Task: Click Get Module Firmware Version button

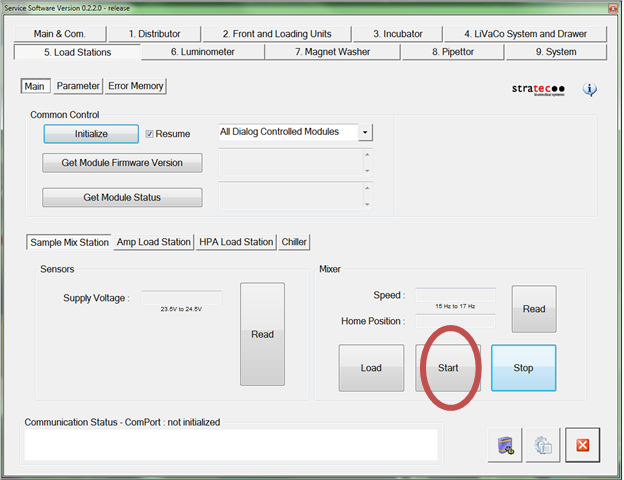Action: point(122,163)
